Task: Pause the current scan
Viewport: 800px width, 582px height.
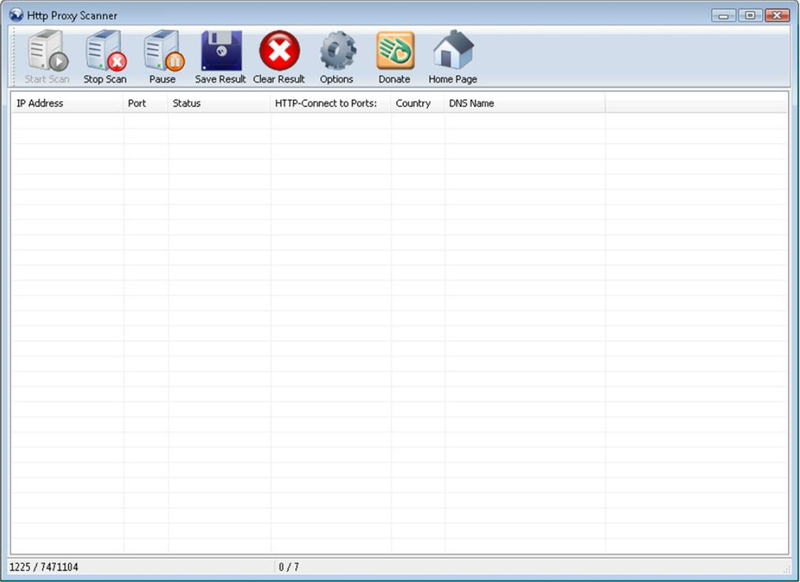Action: (x=163, y=56)
